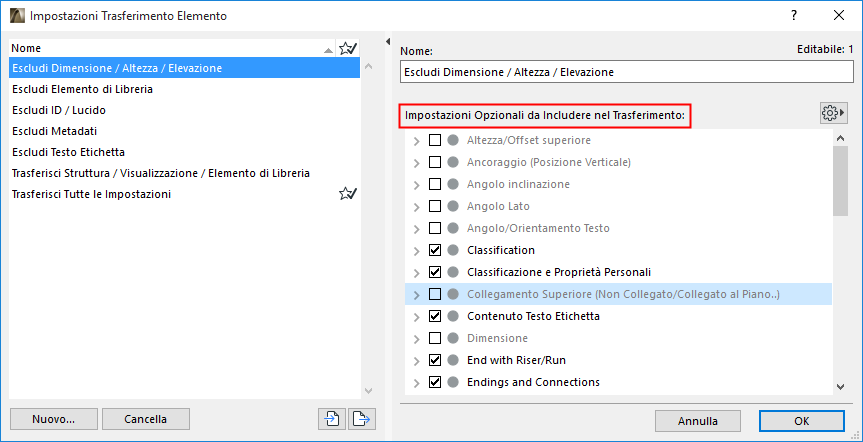Expand the Angolo inclinazione tree row
This screenshot has width=863, height=442.
(416, 184)
